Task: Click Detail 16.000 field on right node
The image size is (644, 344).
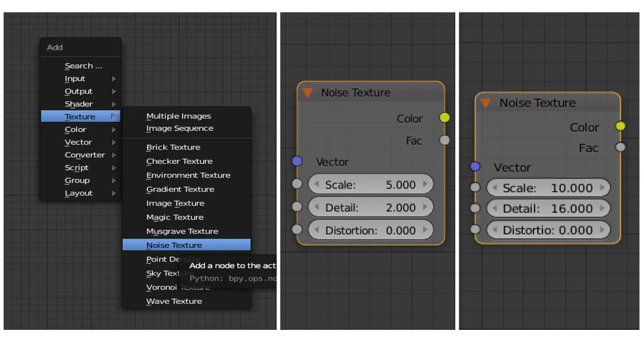Action: coord(548,209)
